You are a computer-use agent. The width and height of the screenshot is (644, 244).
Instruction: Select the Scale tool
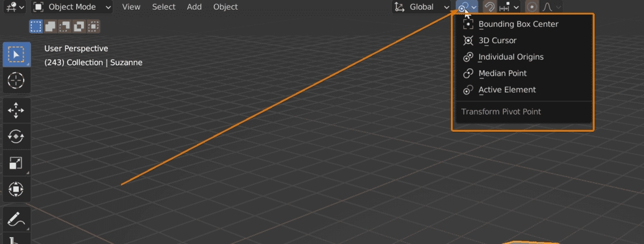point(15,163)
